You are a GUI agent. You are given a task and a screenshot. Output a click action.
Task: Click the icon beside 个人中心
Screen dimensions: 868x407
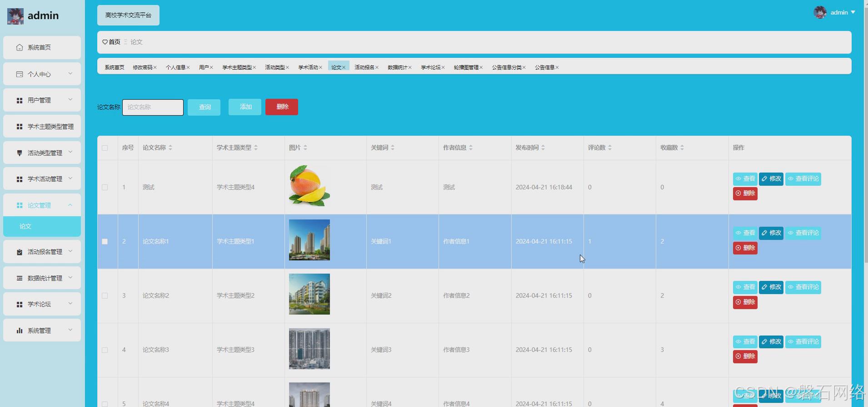(x=20, y=74)
